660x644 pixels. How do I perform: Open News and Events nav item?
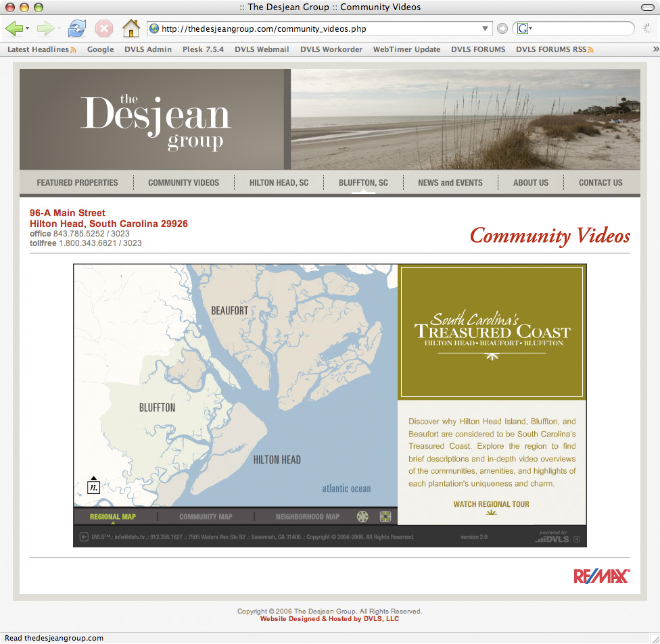[x=450, y=182]
